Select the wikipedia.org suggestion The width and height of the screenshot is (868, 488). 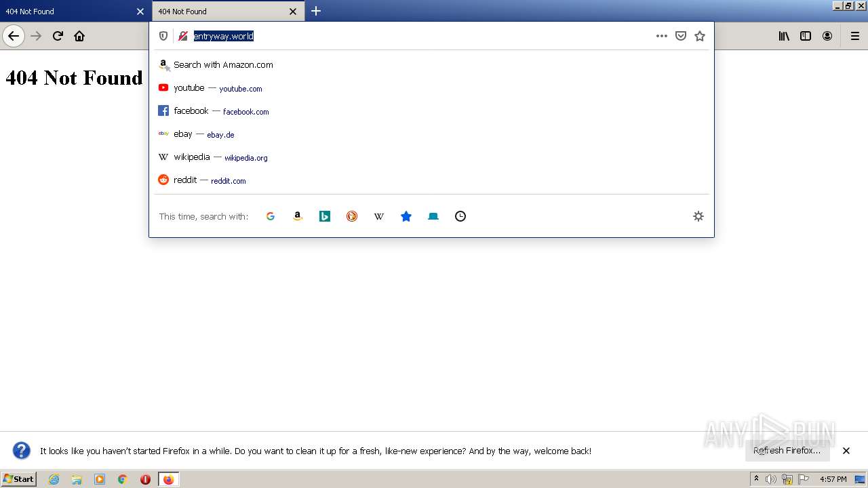coord(431,157)
